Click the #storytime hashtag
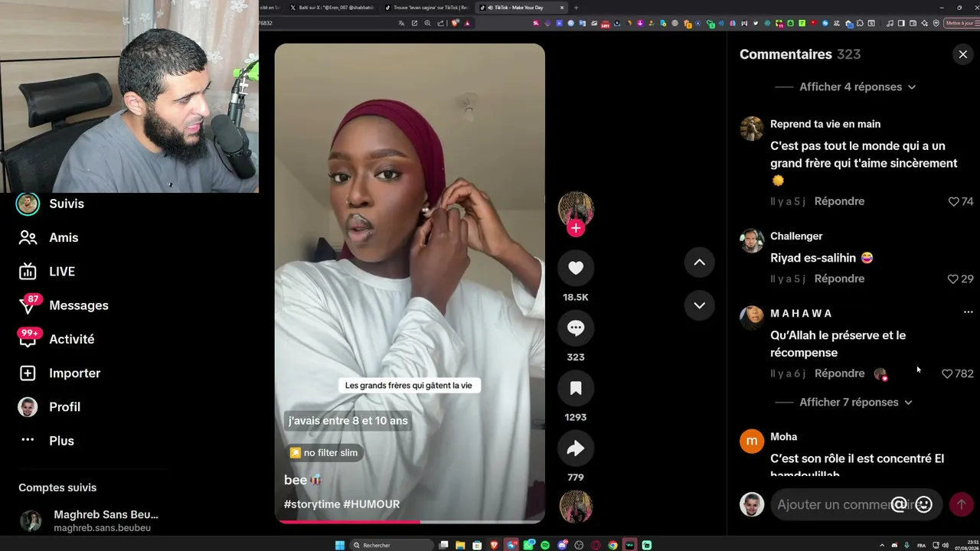The image size is (980, 551). (x=312, y=504)
